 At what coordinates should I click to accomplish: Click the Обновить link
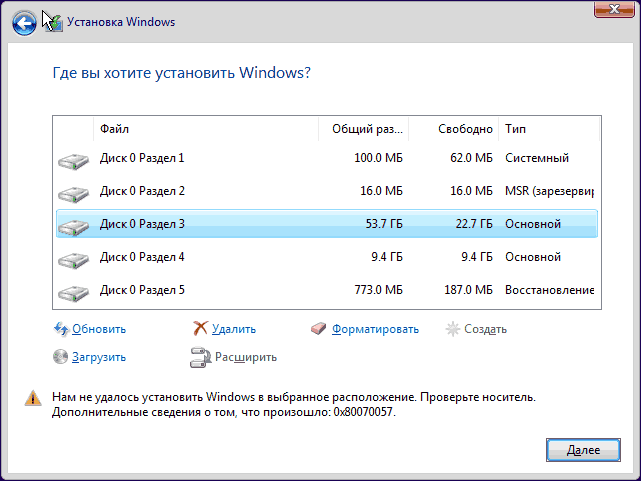click(x=99, y=329)
